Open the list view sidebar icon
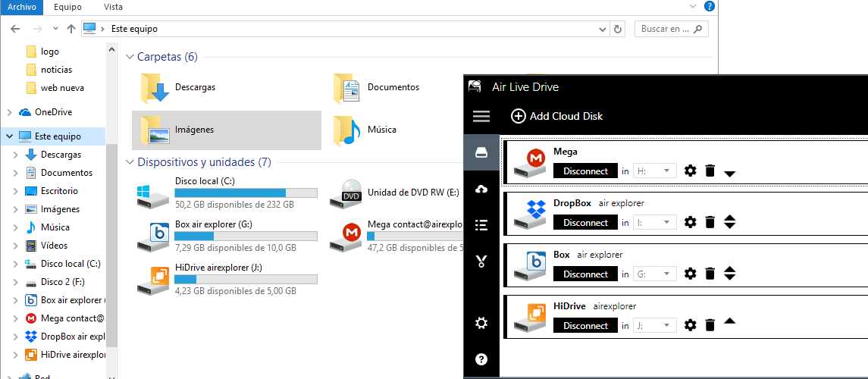 [x=481, y=224]
